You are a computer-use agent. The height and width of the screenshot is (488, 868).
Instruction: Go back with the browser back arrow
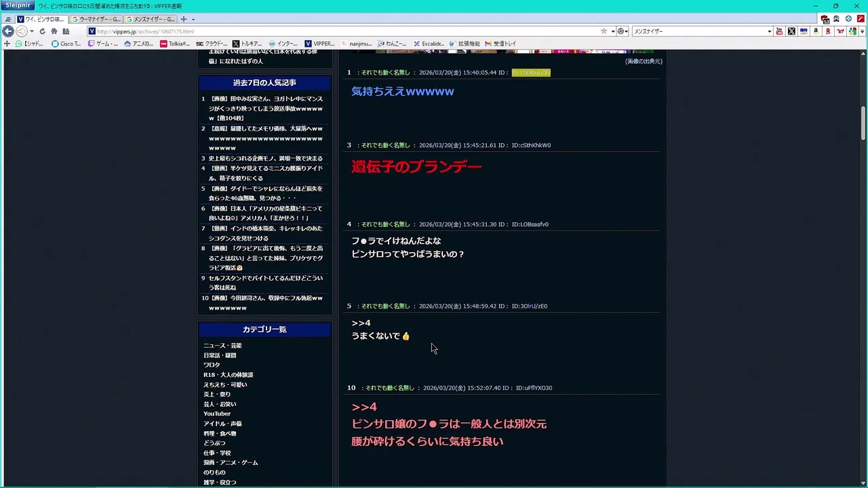[8, 31]
